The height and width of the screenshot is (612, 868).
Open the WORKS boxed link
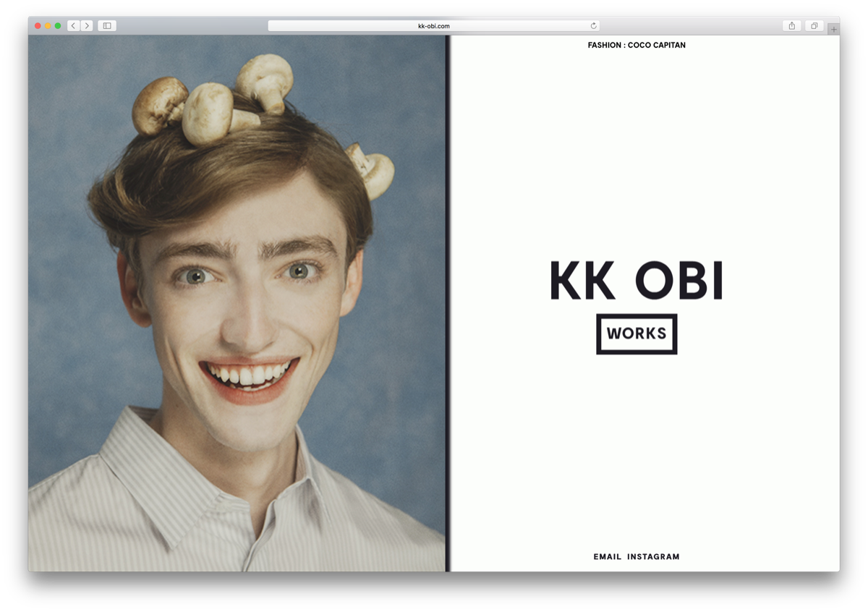click(637, 334)
